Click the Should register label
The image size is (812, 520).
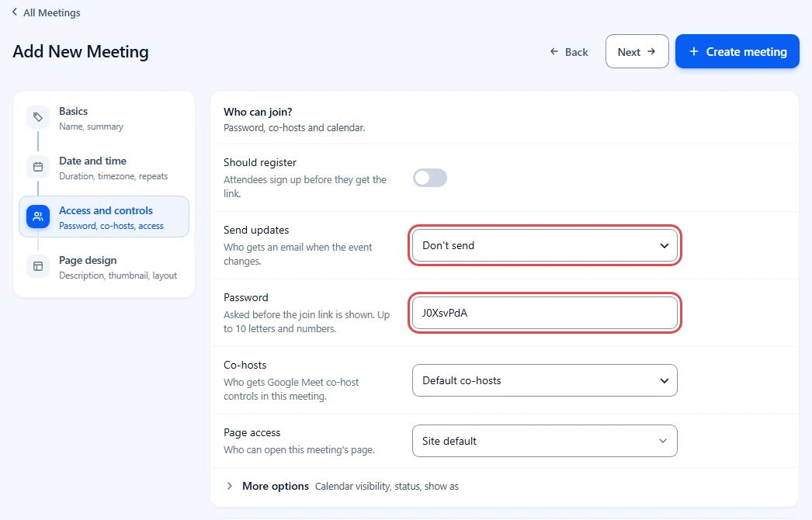tap(260, 162)
